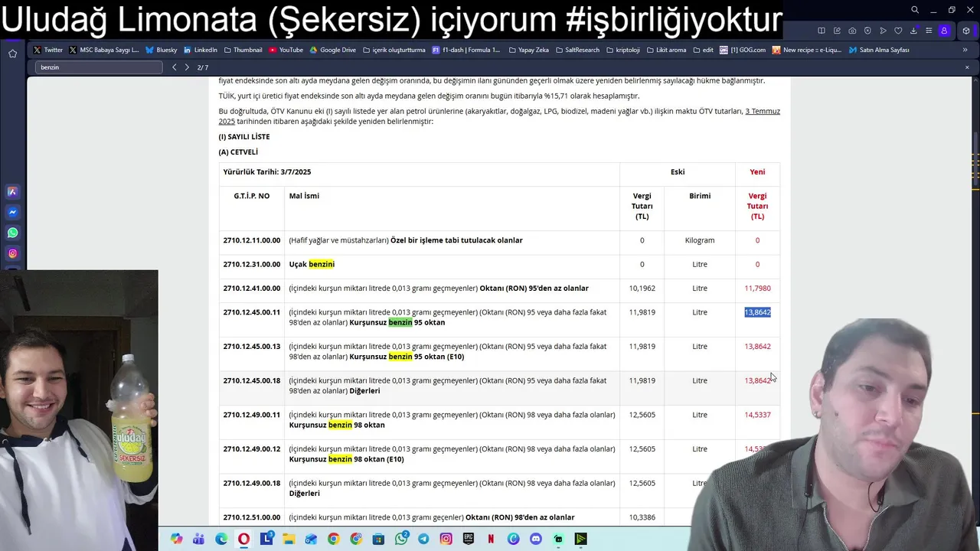Viewport: 980px width, 551px height.
Task: Open the edit bookmark folder
Action: (703, 50)
